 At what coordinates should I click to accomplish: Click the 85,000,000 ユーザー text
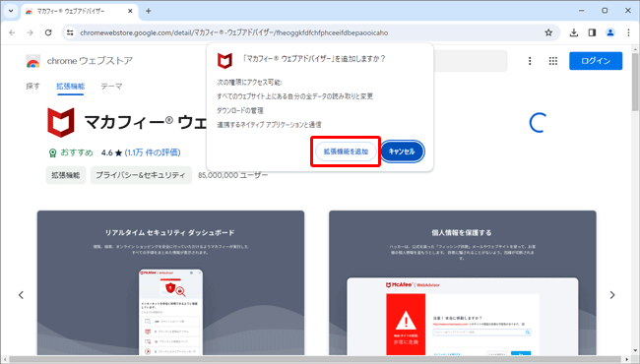(x=232, y=175)
